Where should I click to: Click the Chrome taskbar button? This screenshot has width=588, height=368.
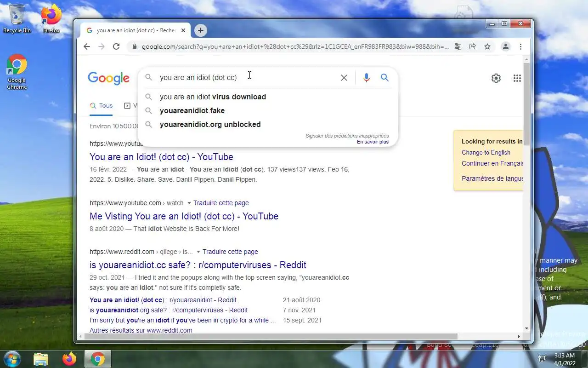coord(98,359)
